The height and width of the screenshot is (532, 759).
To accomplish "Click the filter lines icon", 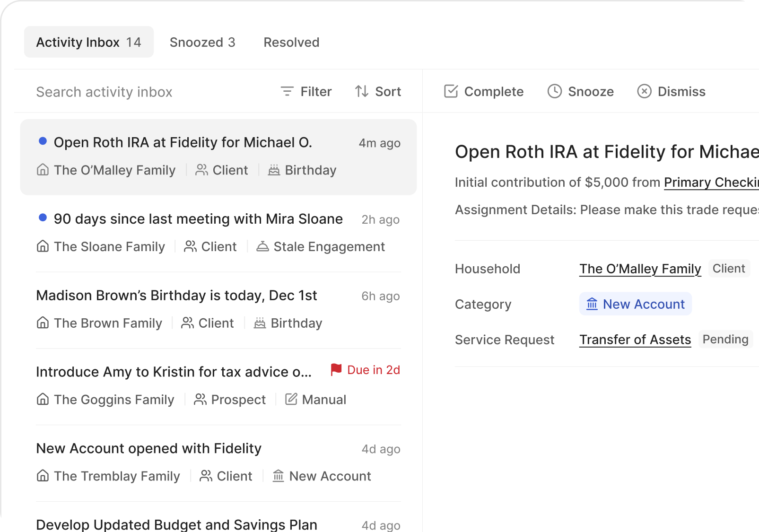I will click(x=287, y=91).
